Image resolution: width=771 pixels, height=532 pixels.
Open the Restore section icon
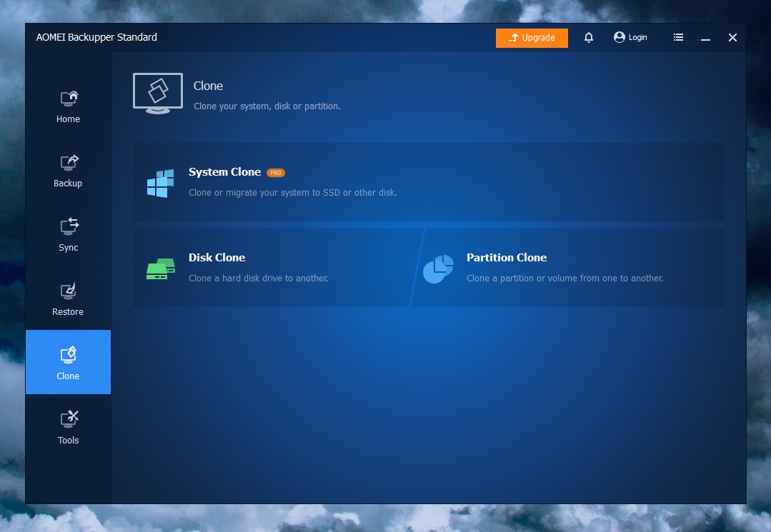click(x=69, y=291)
